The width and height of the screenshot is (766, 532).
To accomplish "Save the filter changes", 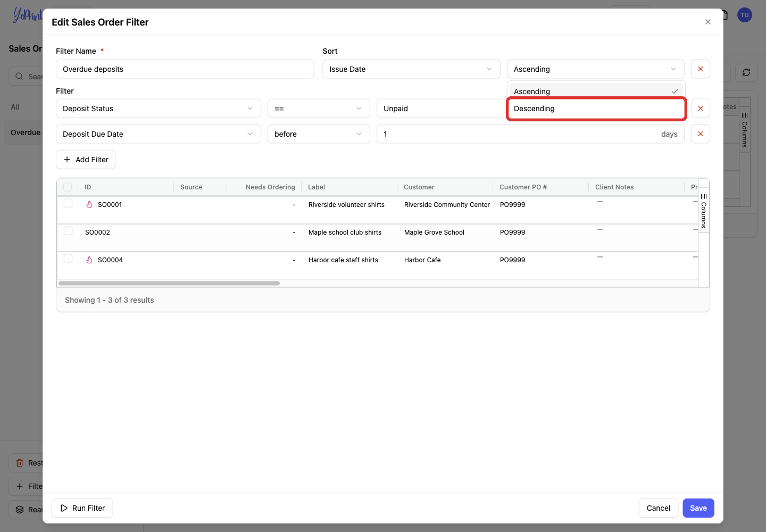I will (698, 508).
